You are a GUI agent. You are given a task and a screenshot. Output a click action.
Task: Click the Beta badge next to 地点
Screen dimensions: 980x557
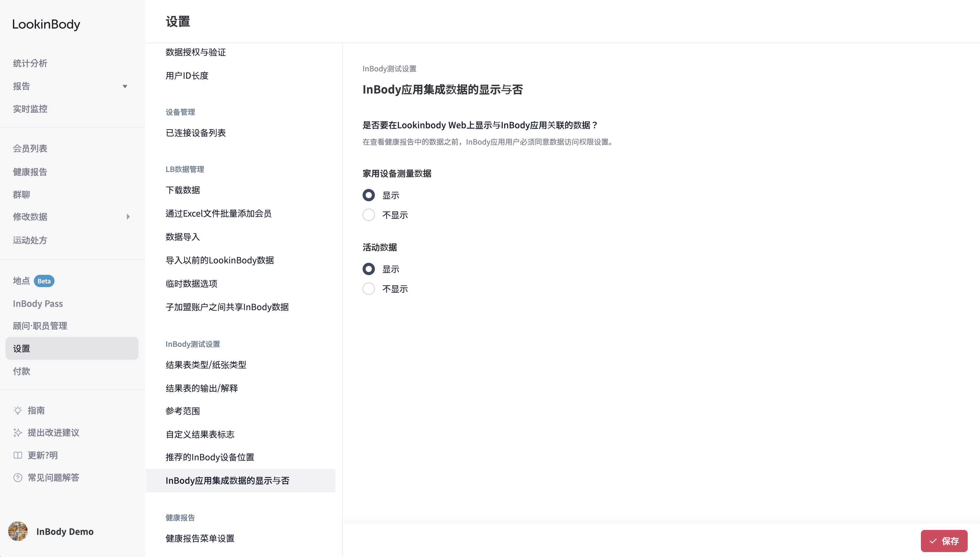(44, 281)
